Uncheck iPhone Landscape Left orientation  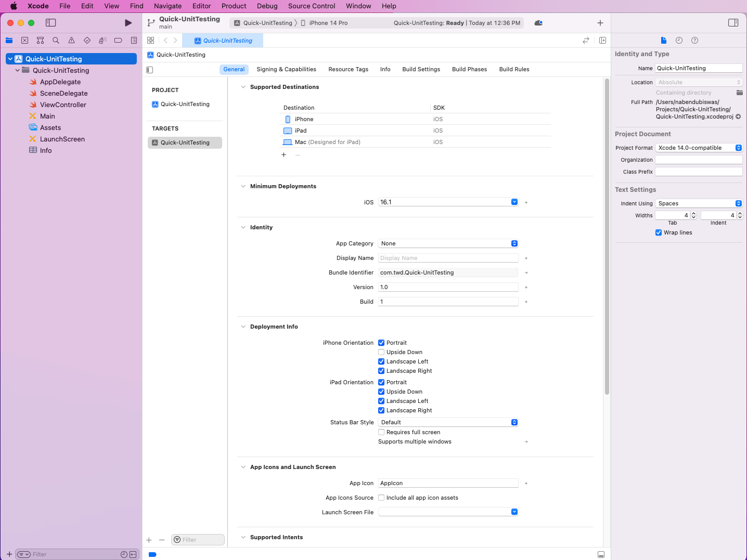(x=381, y=361)
